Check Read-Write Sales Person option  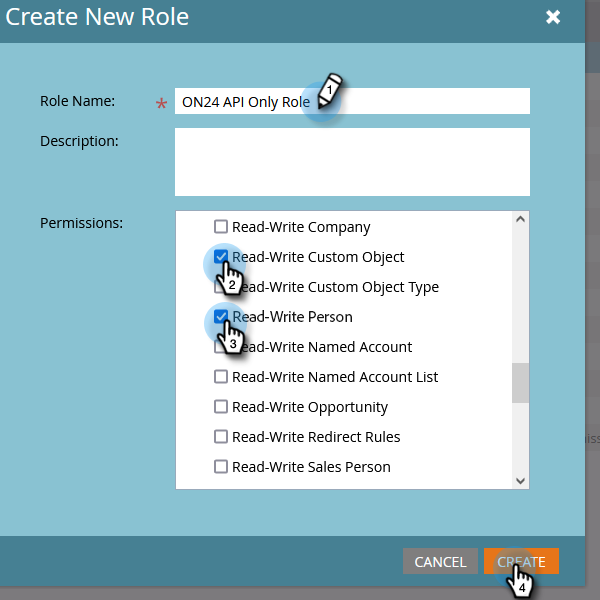221,466
